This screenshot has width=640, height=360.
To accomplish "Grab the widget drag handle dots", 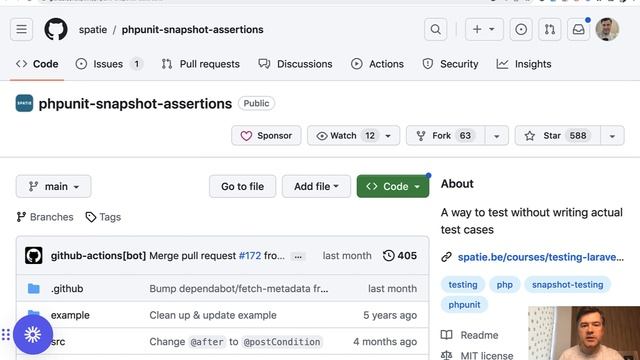I will pyautogui.click(x=6, y=335).
